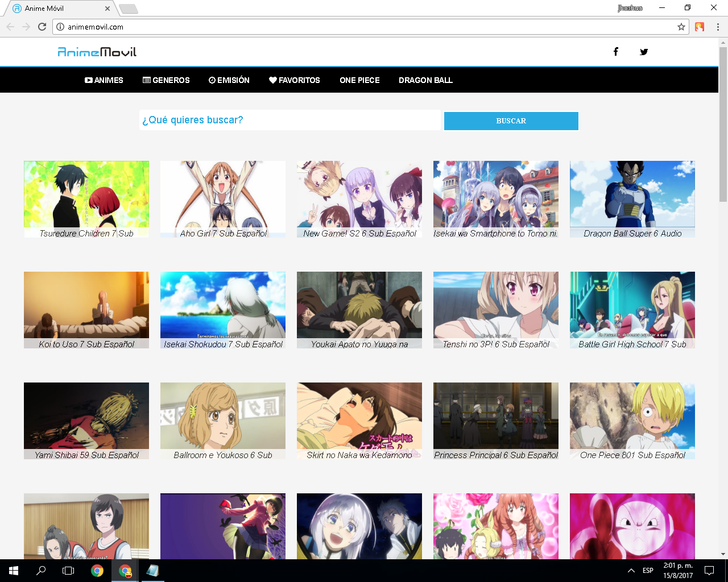Open the AnimeMovil Twitter page icon
The width and height of the screenshot is (728, 582).
(x=644, y=52)
